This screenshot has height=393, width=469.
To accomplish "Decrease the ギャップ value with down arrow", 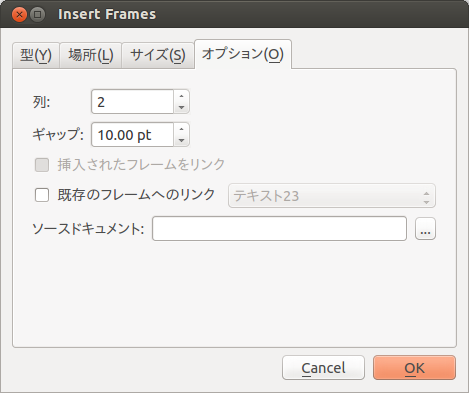I will pos(181,140).
